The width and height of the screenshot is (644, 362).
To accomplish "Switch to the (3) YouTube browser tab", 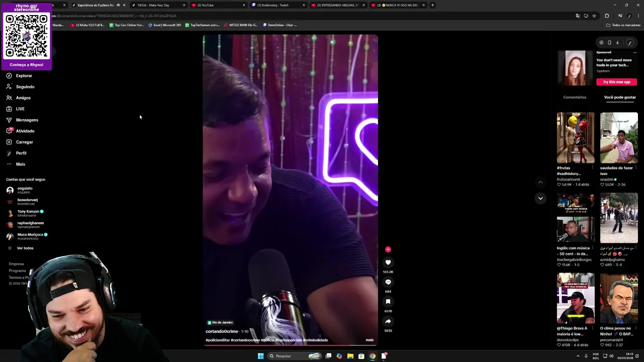I will click(218, 5).
